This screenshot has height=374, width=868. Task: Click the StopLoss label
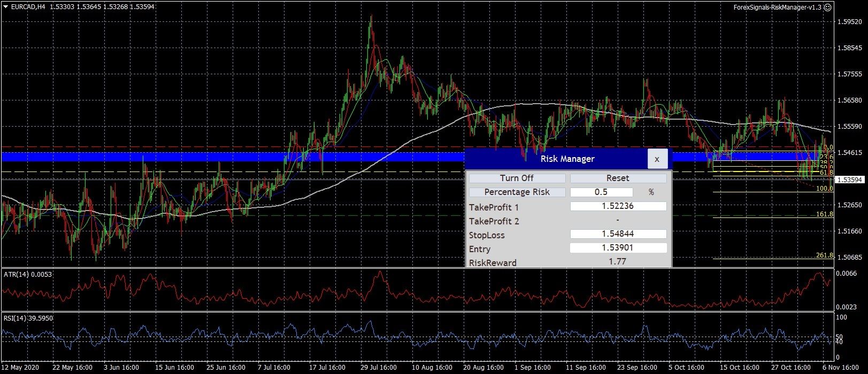(x=487, y=235)
